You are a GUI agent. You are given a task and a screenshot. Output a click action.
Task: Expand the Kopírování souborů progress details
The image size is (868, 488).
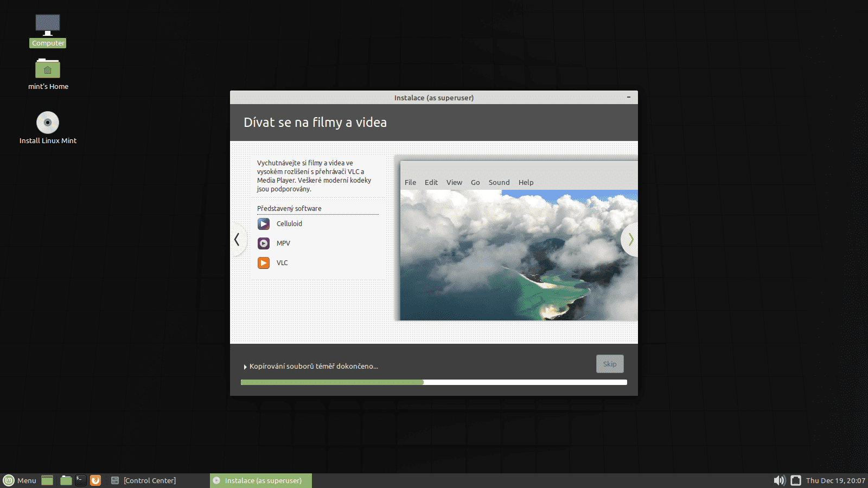[245, 366]
